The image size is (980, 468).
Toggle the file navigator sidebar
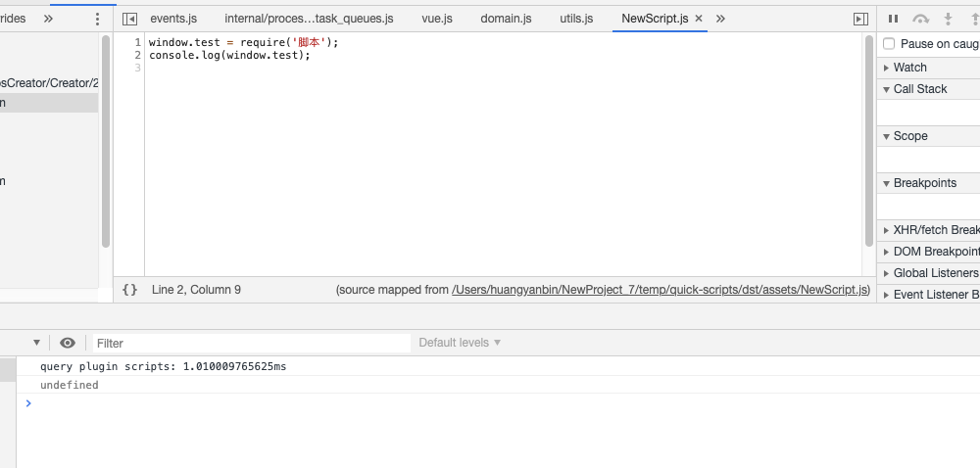[x=129, y=19]
